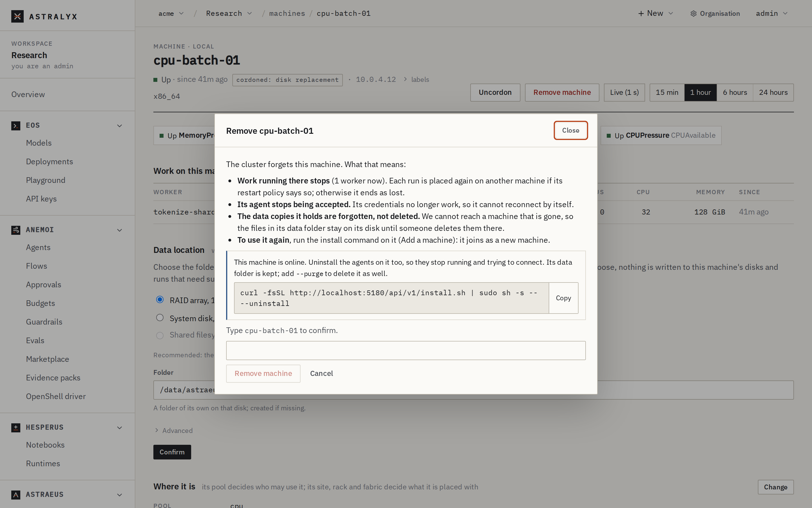The image size is (812, 508).
Task: Open the Organisation settings gear link
Action: coord(715,14)
